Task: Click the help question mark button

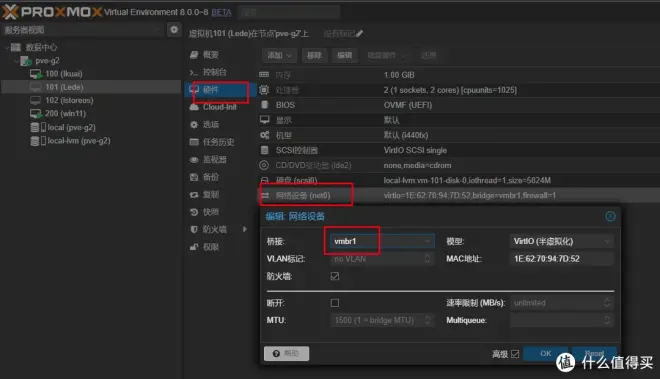Action: (286, 353)
